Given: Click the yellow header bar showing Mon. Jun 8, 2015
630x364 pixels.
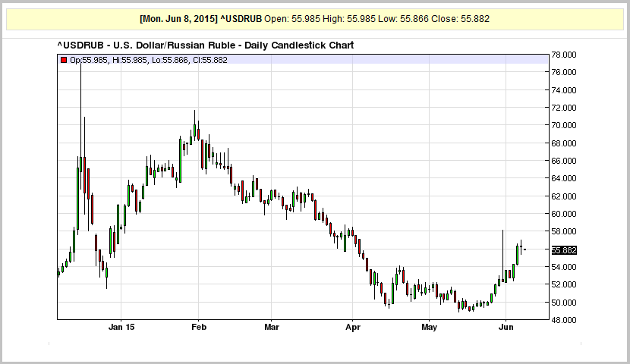Looking at the screenshot, I should coord(314,19).
